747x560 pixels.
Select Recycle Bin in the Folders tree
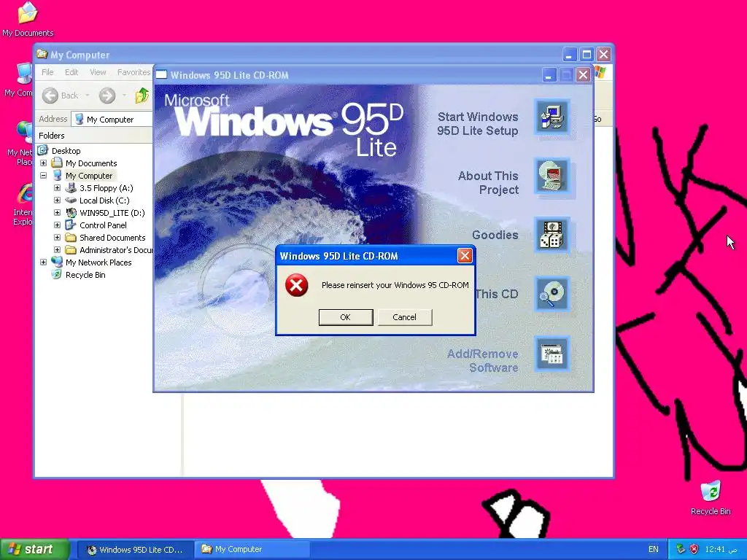[x=85, y=275]
